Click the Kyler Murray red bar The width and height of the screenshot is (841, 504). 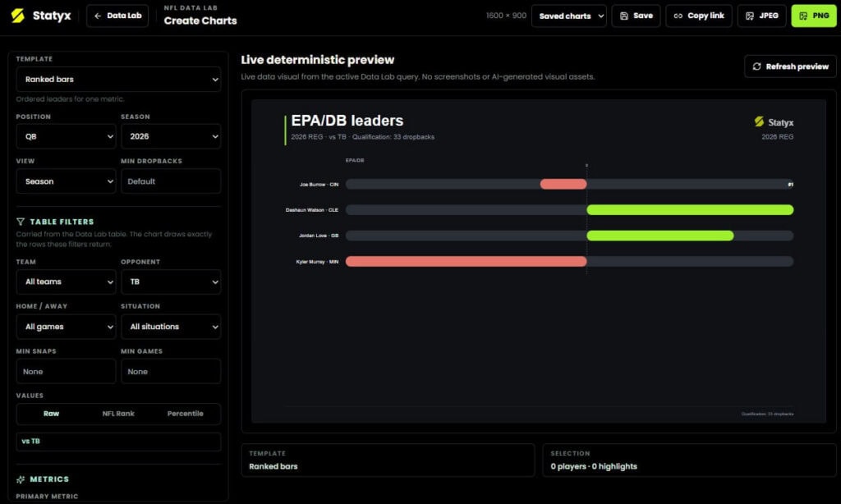[466, 262]
